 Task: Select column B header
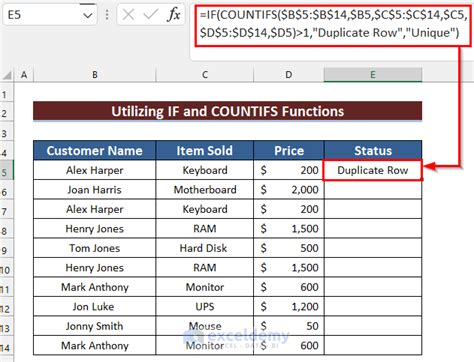click(95, 75)
